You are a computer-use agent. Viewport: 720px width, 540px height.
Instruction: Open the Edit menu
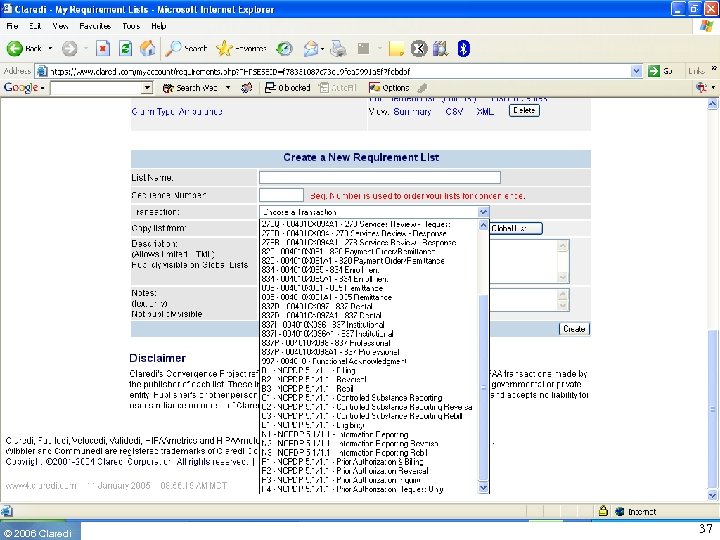click(35, 26)
